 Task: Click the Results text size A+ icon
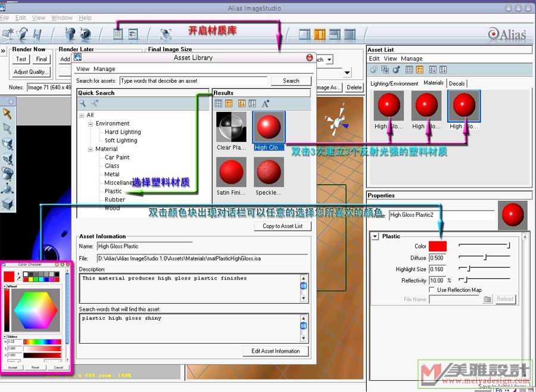(x=266, y=103)
